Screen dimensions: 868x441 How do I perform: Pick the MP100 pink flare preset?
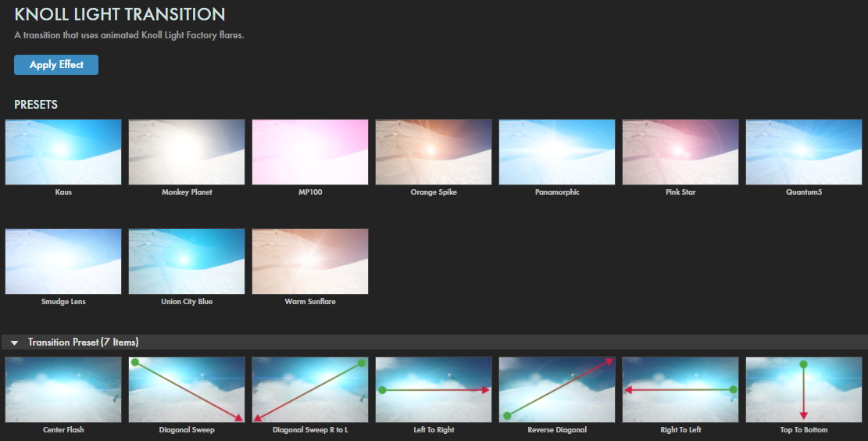pyautogui.click(x=310, y=152)
